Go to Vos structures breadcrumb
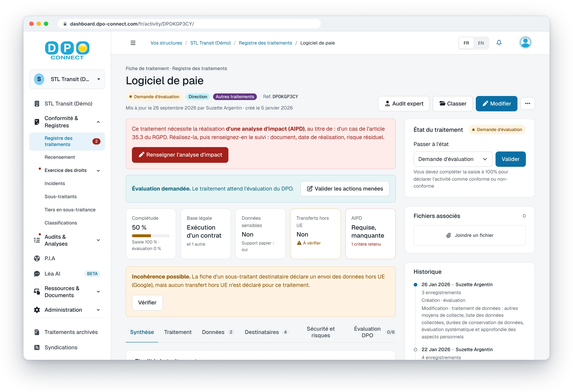Image resolution: width=573 pixels, height=392 pixels. [x=166, y=43]
